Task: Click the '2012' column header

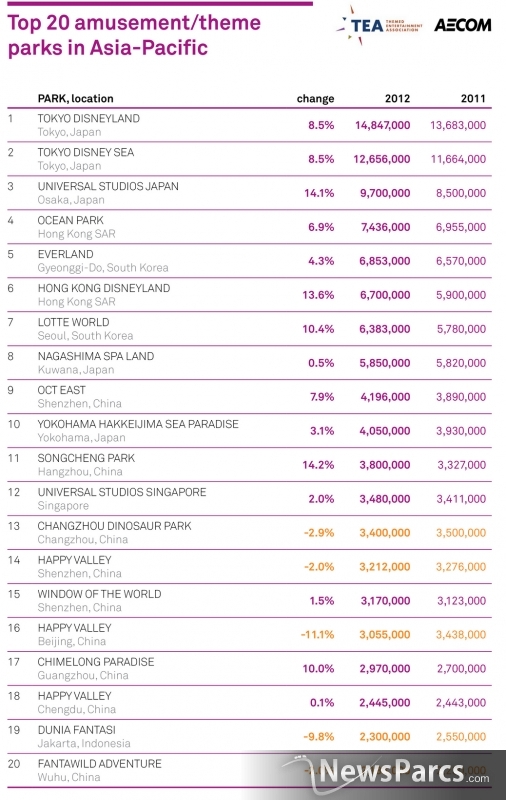Action: click(x=397, y=98)
